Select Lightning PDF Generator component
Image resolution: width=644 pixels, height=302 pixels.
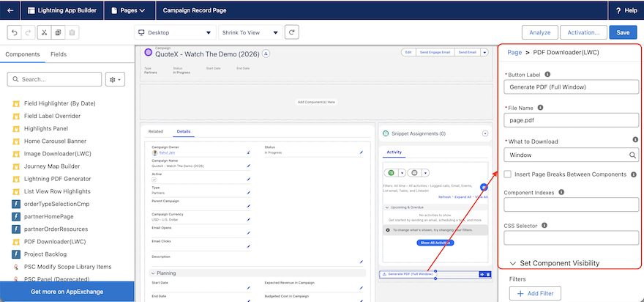[x=58, y=179]
